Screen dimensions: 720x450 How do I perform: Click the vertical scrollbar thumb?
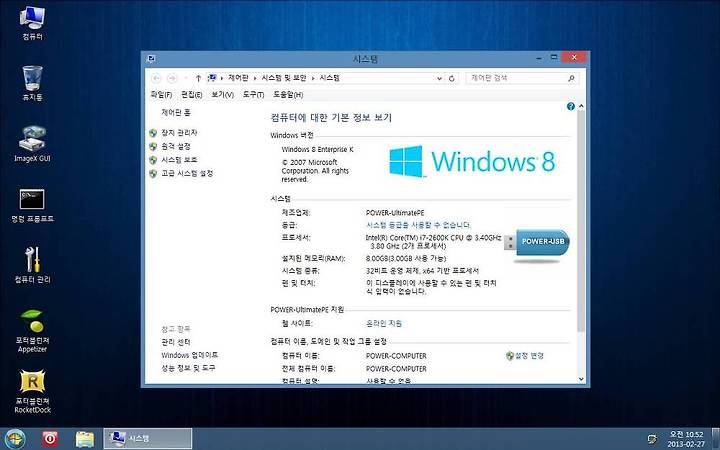click(581, 221)
